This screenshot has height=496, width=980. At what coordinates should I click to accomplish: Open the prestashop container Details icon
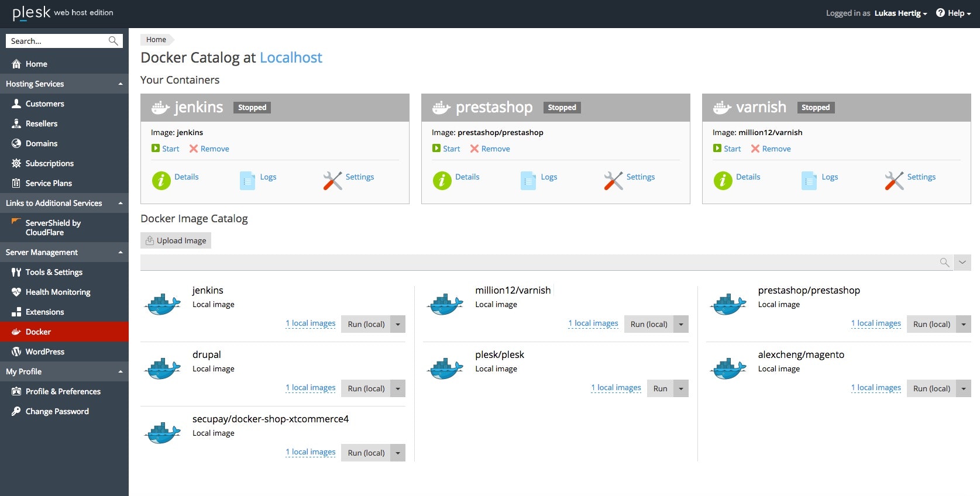pyautogui.click(x=442, y=181)
